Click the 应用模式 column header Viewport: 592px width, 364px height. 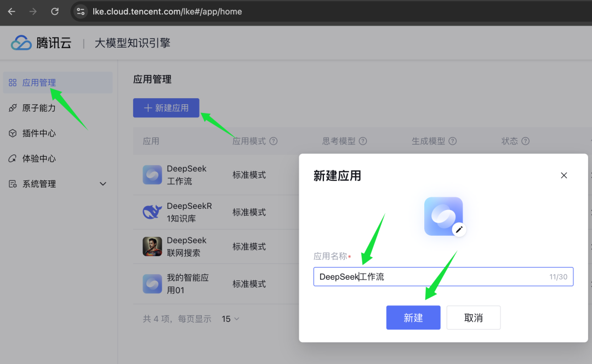click(x=249, y=141)
